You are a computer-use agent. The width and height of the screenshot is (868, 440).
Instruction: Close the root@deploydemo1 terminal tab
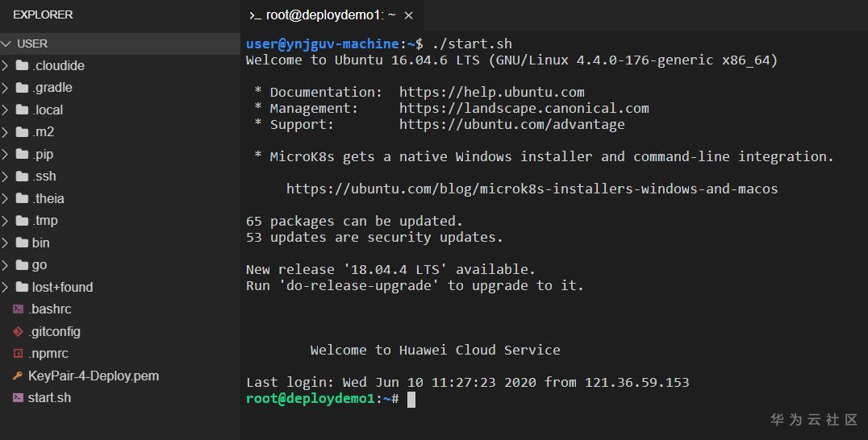pyautogui.click(x=408, y=15)
